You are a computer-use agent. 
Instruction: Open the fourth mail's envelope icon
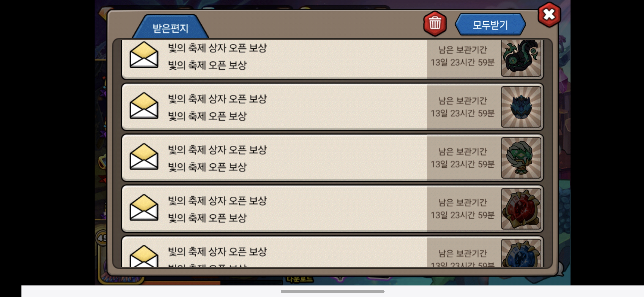[144, 207]
